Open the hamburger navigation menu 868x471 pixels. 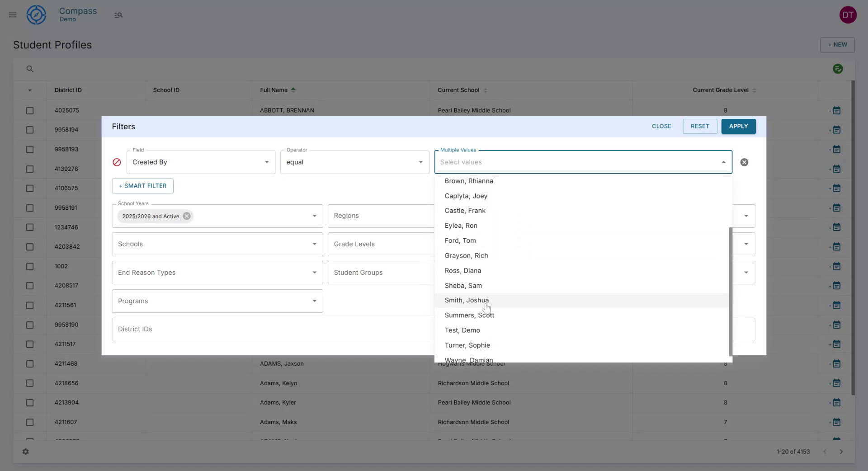pos(12,14)
